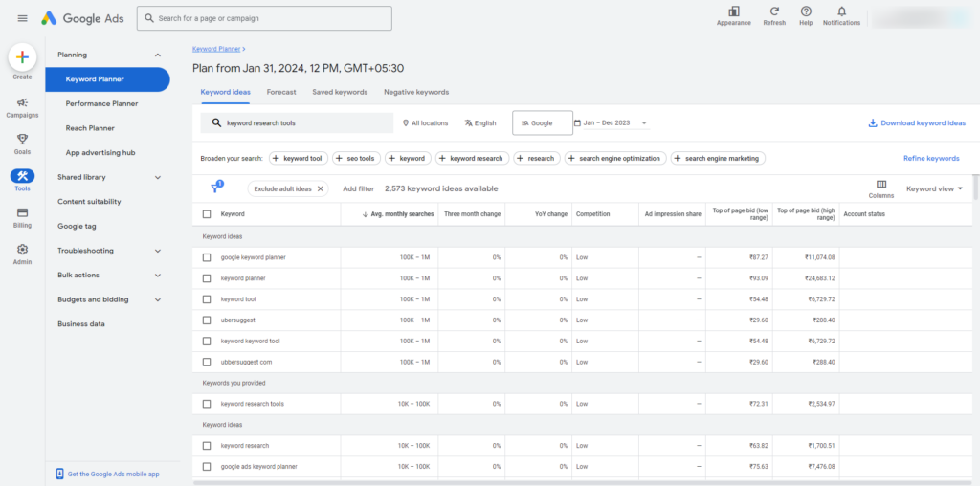
Task: Open the Notifications bell
Action: tap(841, 11)
